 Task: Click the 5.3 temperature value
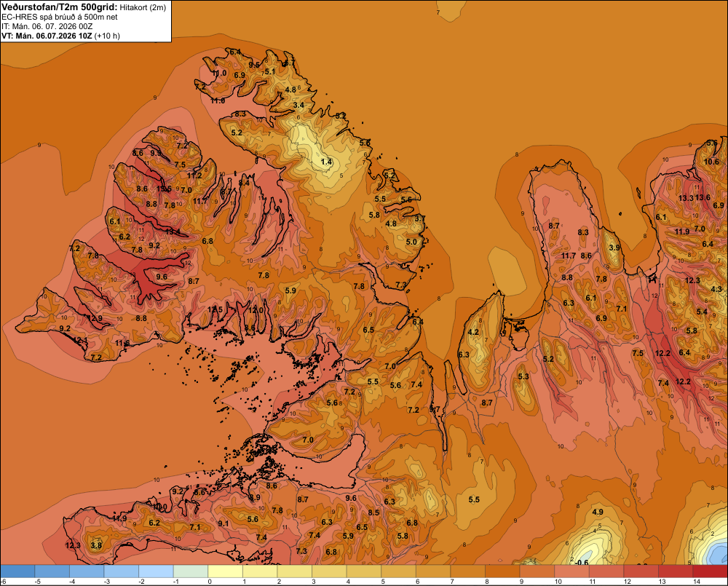[x=523, y=376]
